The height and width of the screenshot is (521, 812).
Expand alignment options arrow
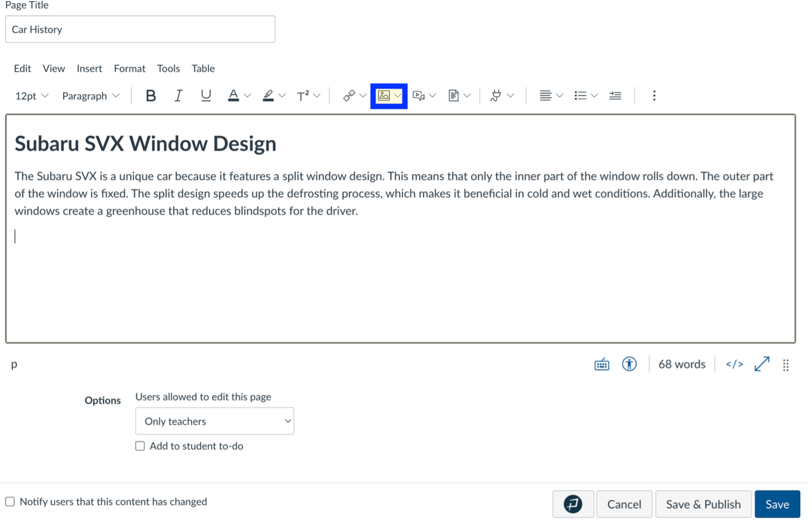pyautogui.click(x=560, y=96)
